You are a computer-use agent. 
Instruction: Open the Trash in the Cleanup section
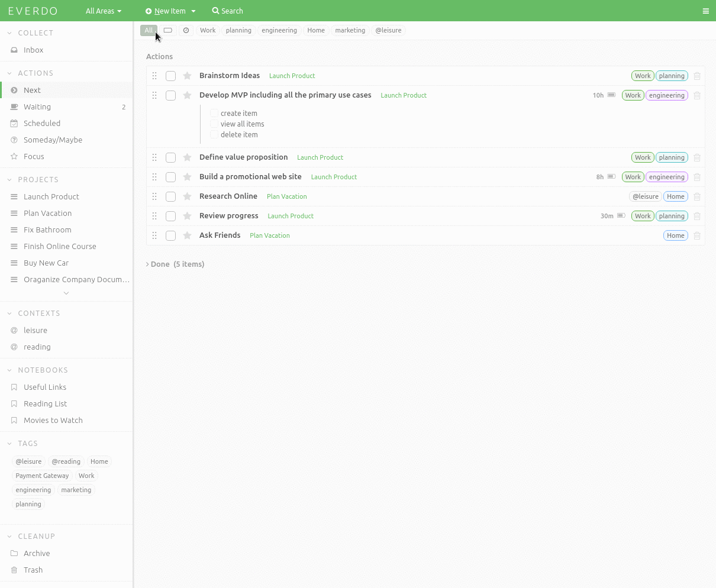click(33, 570)
